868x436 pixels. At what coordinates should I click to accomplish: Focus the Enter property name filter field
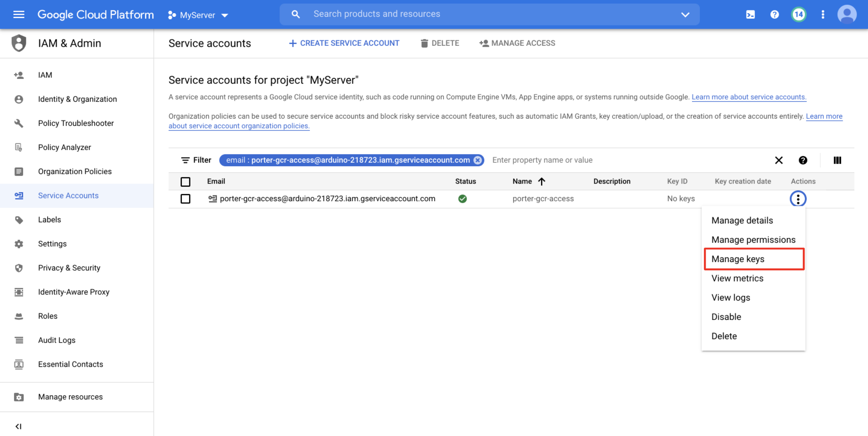628,160
